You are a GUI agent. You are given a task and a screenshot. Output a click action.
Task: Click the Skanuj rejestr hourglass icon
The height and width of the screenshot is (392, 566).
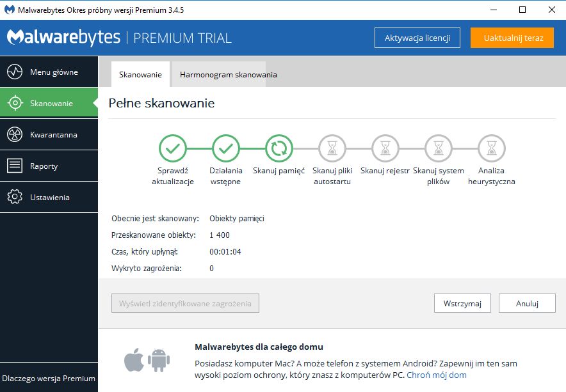point(385,148)
